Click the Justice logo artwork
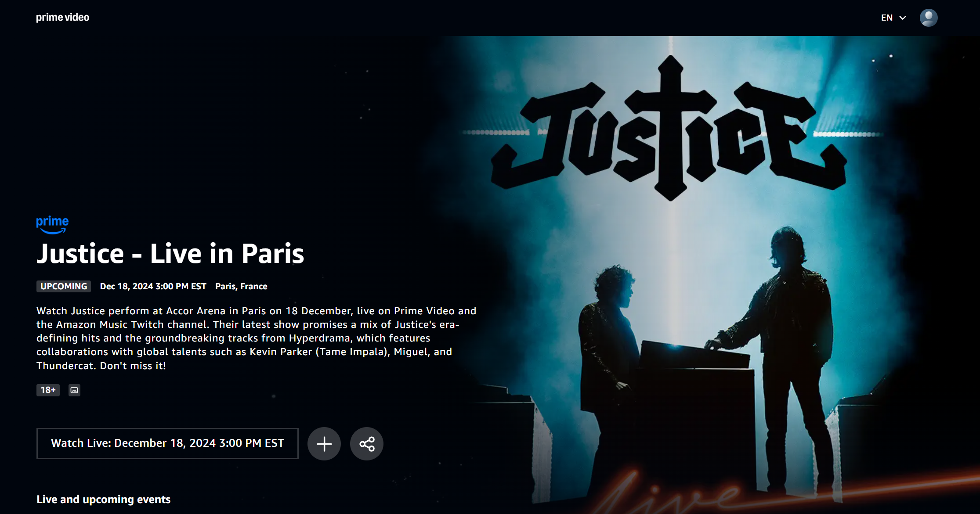The height and width of the screenshot is (514, 980). tap(669, 128)
